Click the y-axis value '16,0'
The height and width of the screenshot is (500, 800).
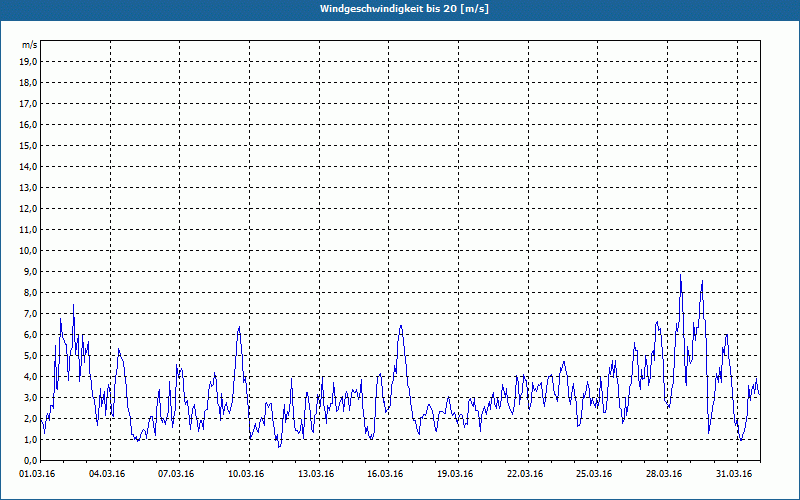point(28,124)
